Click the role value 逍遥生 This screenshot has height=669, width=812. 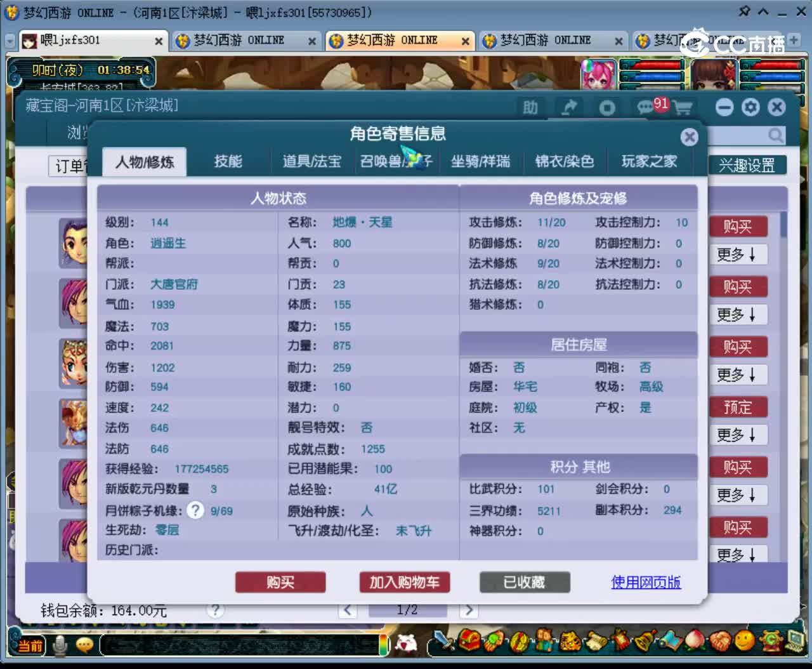pos(168,243)
